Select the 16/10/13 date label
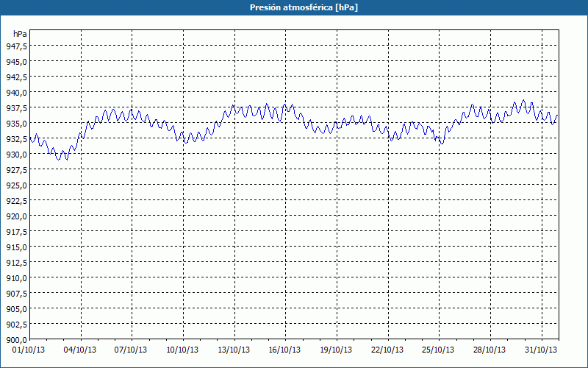Screen dimensions: 588x368 coord(284,350)
